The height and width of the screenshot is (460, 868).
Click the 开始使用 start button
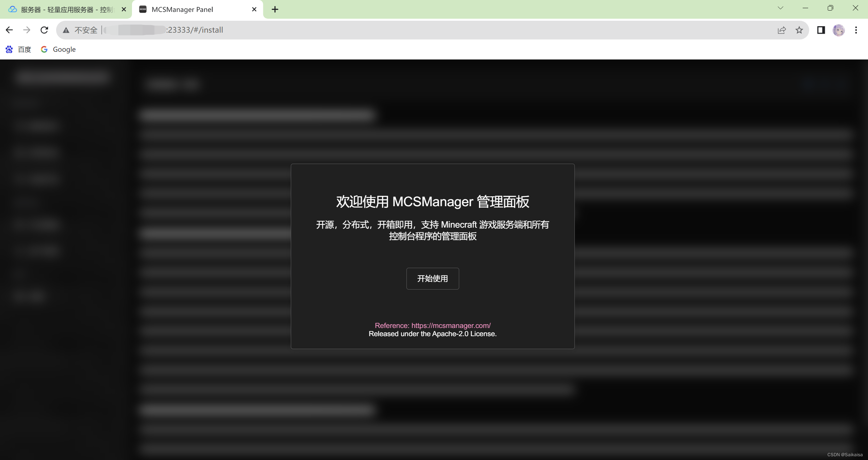click(432, 279)
